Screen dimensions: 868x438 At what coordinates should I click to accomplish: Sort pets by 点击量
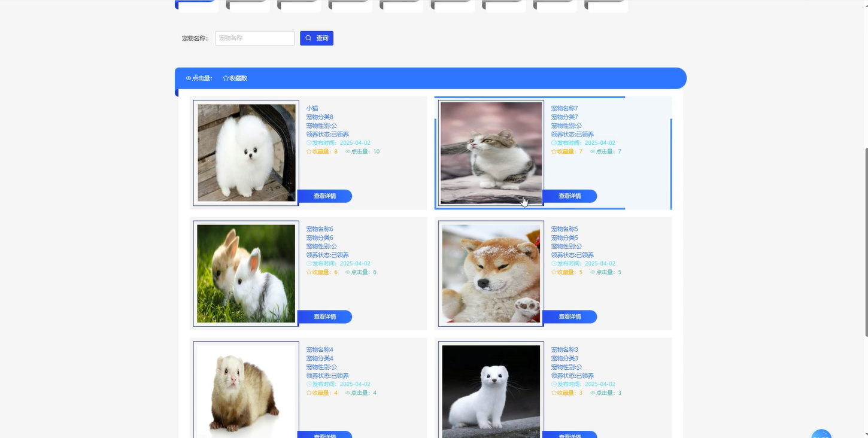pyautogui.click(x=199, y=78)
